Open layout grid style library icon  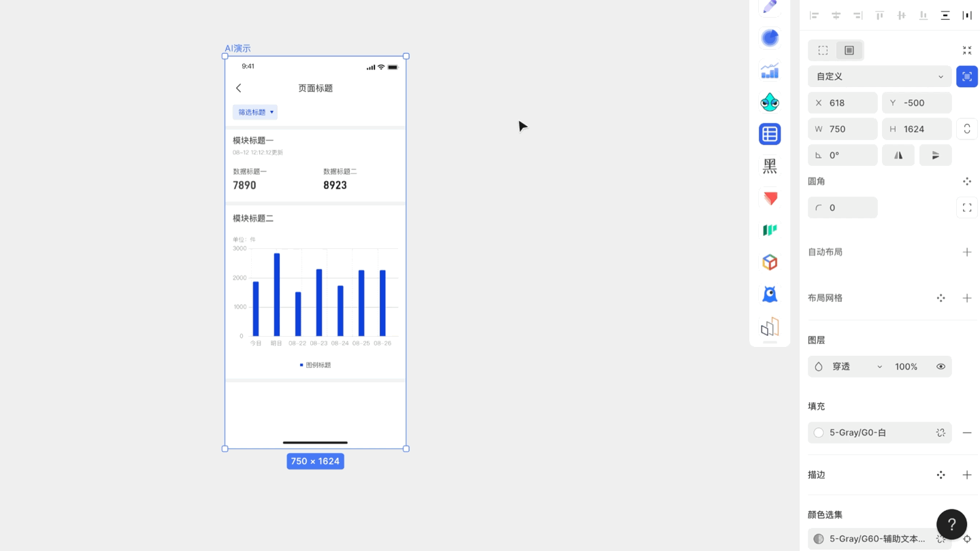pyautogui.click(x=941, y=298)
